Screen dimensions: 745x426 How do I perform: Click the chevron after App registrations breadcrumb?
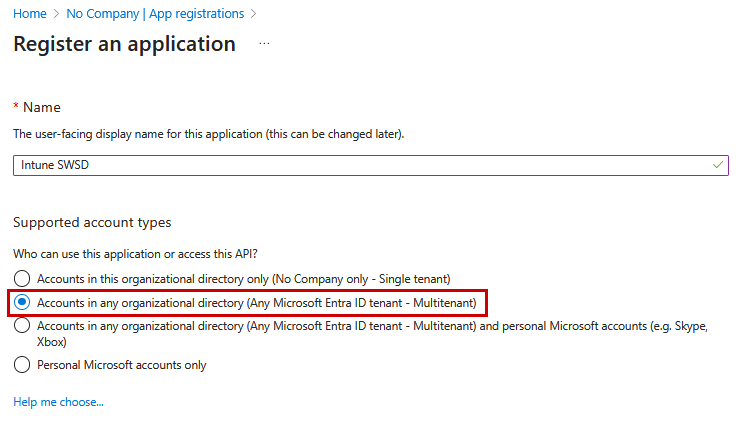[253, 14]
